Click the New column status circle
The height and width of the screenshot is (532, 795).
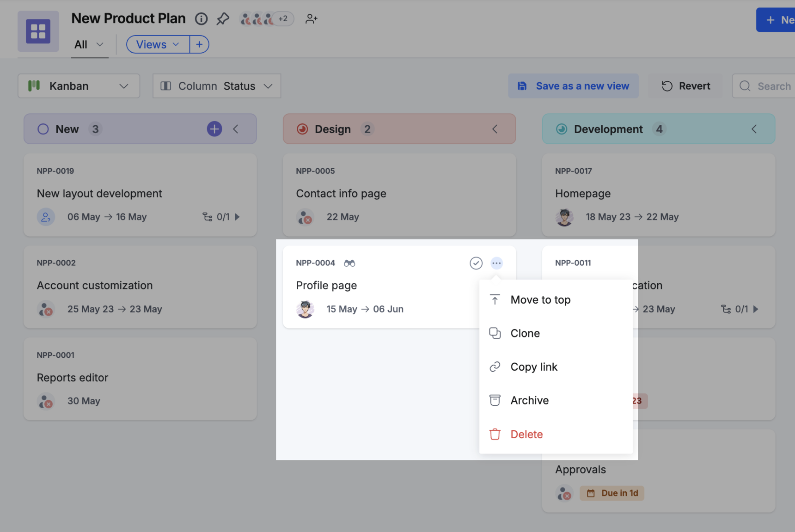pos(43,129)
